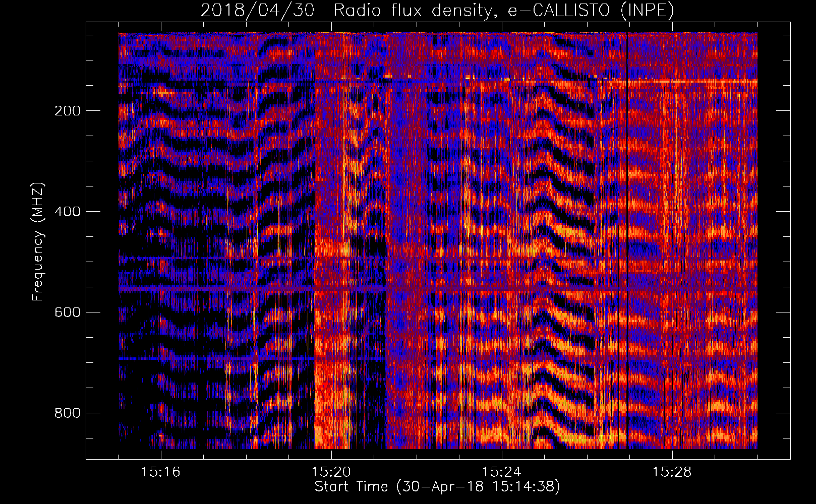816x504 pixels.
Task: Click the 800 frequency tick label
Action: coord(68,413)
